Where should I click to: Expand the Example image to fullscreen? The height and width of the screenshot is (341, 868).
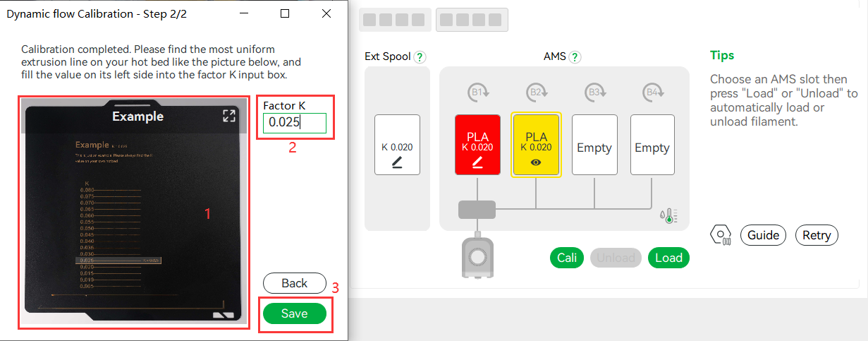point(228,116)
